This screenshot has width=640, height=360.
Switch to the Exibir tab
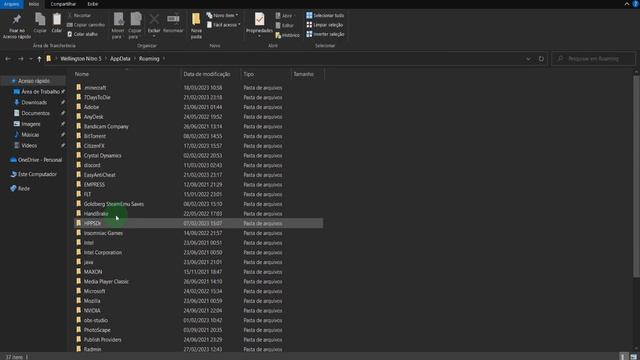point(93,4)
